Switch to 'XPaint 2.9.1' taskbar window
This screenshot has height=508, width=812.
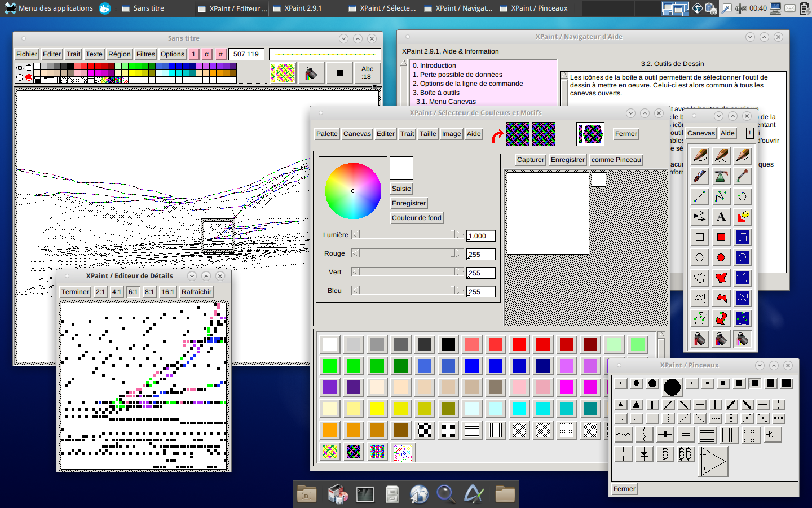coord(303,8)
